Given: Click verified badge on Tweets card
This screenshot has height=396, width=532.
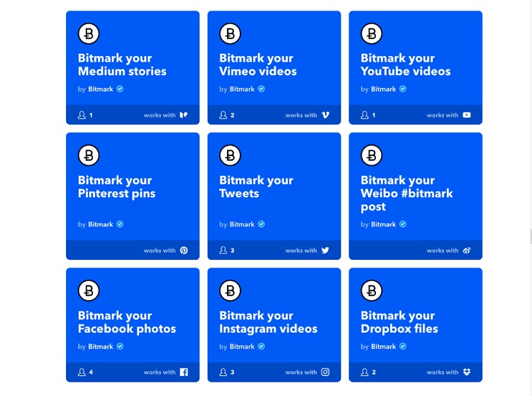Looking at the screenshot, I should pyautogui.click(x=261, y=224).
